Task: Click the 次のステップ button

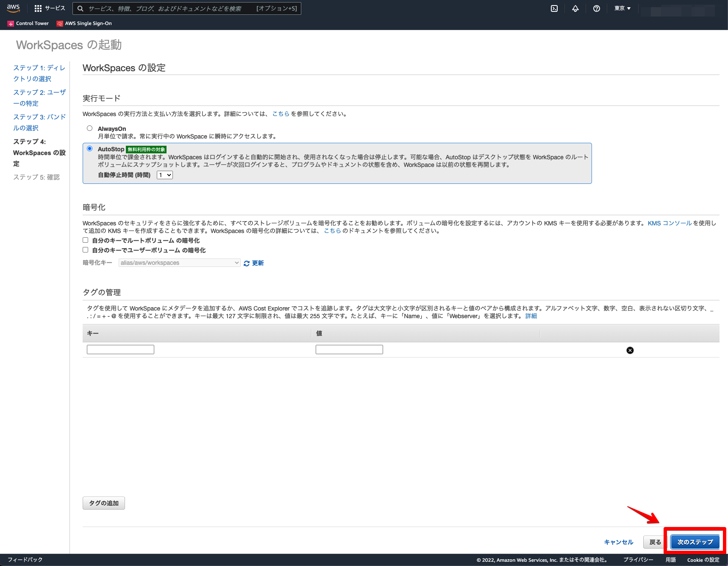Action: [x=694, y=542]
